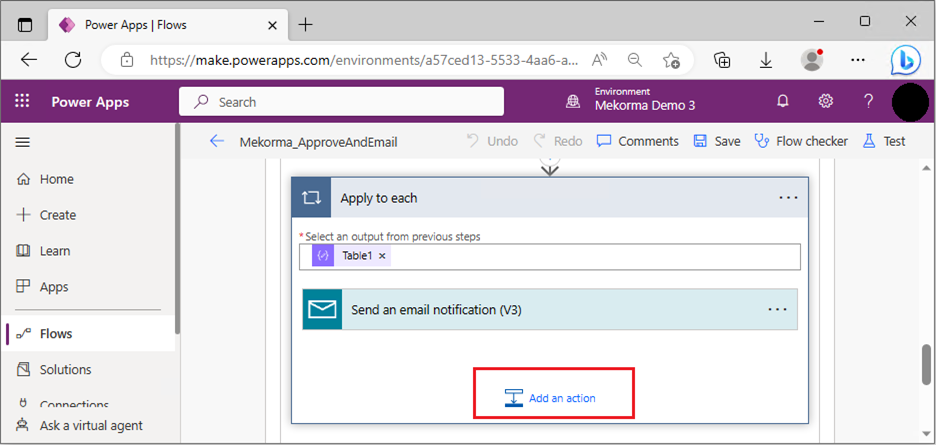Image resolution: width=936 pixels, height=445 pixels.
Task: Collapse the left navigation hamburger menu
Action: point(22,142)
